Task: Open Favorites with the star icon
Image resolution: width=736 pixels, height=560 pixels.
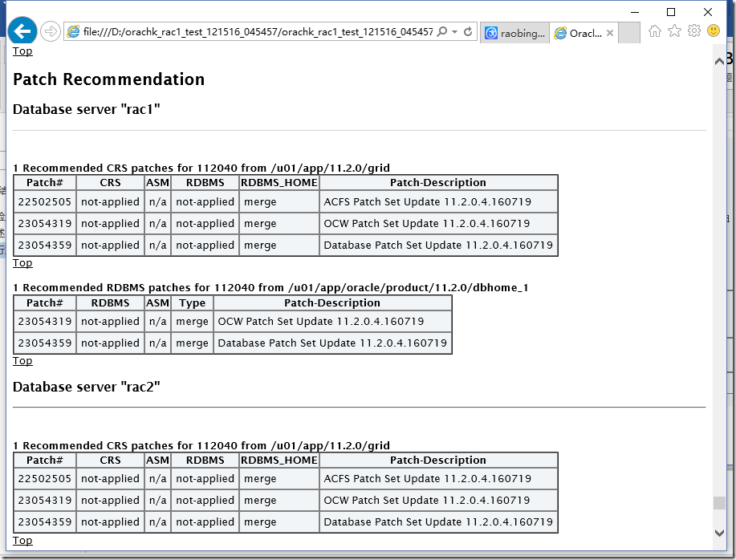Action: (674, 31)
